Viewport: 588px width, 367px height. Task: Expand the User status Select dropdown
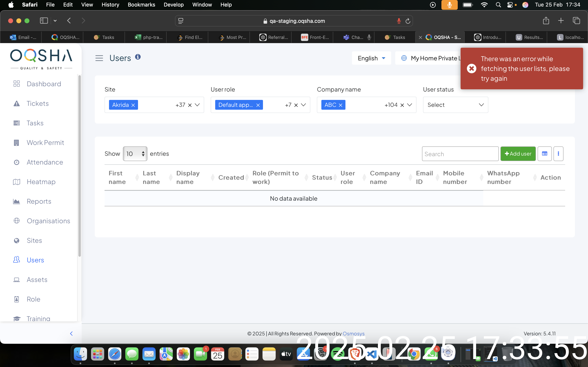[455, 105]
